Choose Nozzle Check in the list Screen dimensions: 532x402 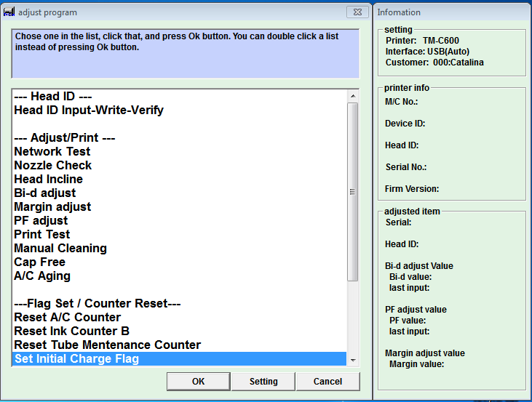(x=53, y=166)
